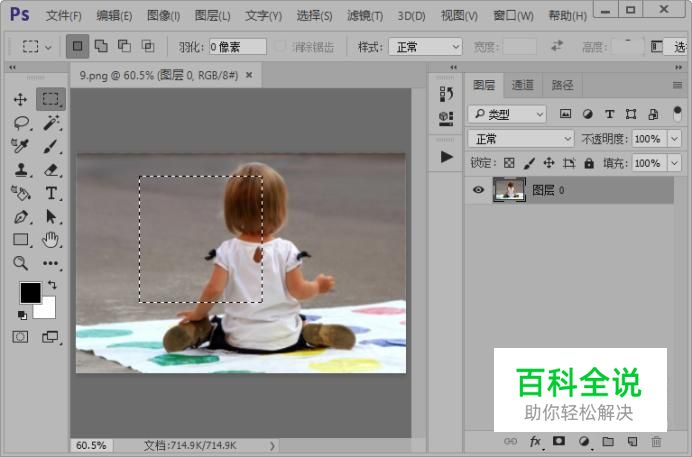Close the 9.png document tab
This screenshot has width=692, height=457.
[249, 75]
